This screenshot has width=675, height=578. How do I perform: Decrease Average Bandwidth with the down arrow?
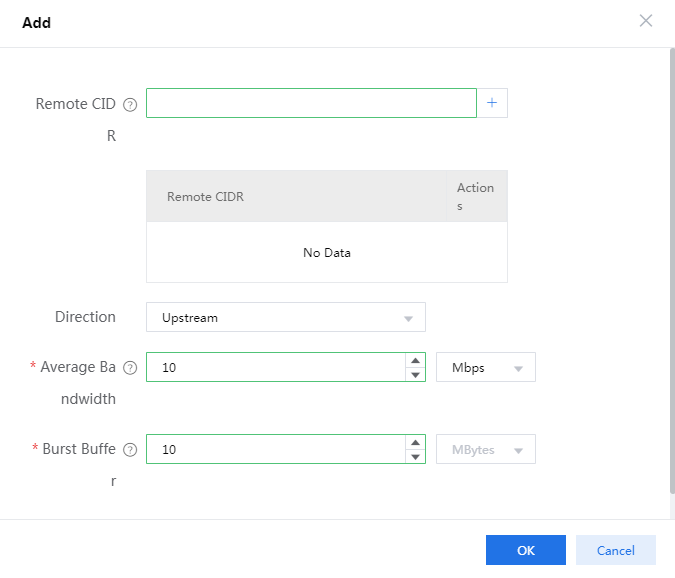415,375
